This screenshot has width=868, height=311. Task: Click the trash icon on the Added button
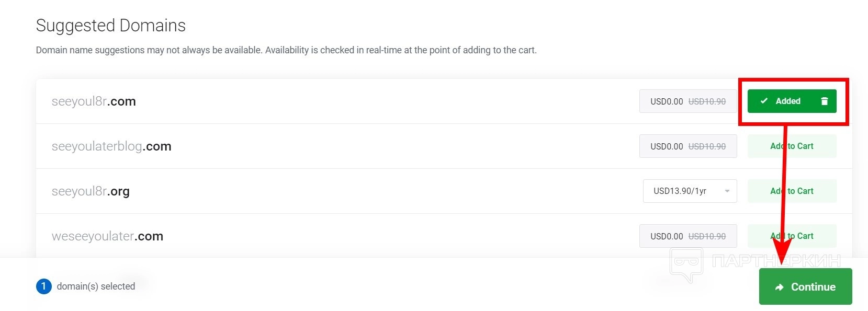tap(824, 101)
